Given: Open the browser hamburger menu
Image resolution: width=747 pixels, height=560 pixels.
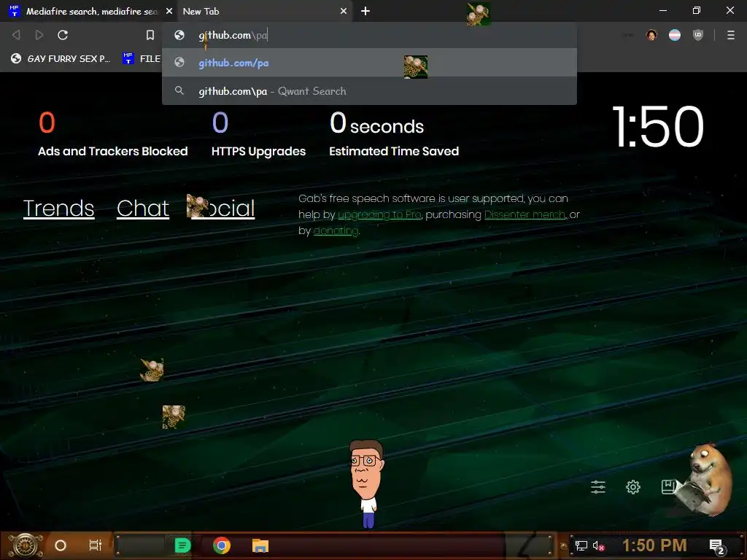Looking at the screenshot, I should pyautogui.click(x=731, y=35).
